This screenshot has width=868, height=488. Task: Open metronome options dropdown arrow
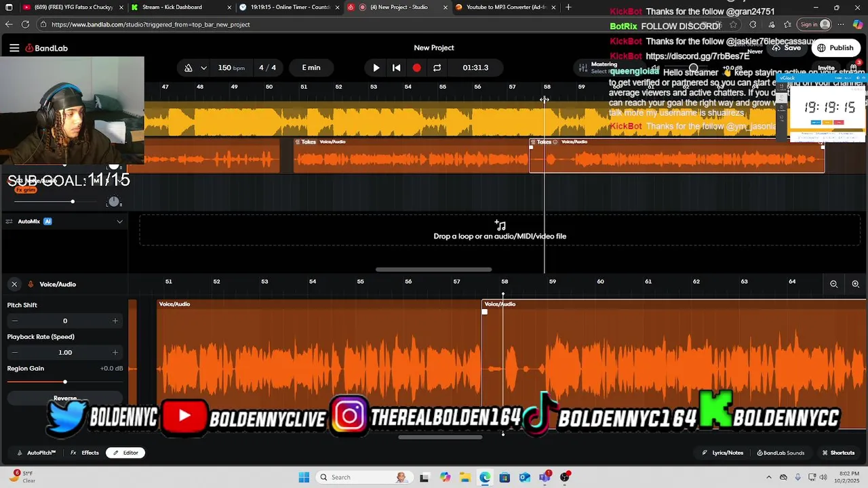pyautogui.click(x=203, y=68)
